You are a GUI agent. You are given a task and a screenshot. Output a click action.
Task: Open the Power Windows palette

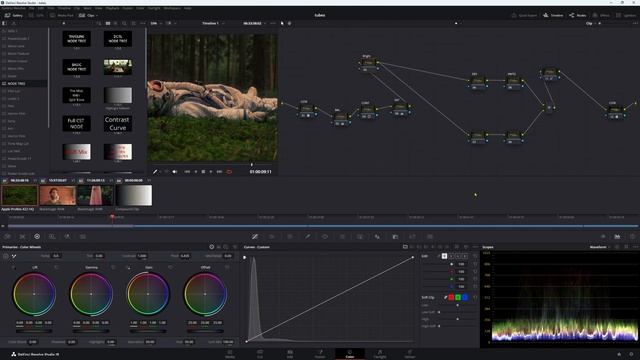(x=325, y=236)
